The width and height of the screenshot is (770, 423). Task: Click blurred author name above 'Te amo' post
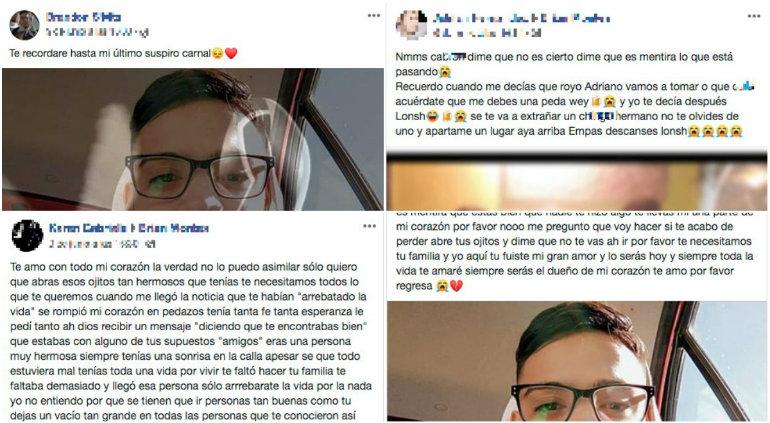(x=129, y=228)
